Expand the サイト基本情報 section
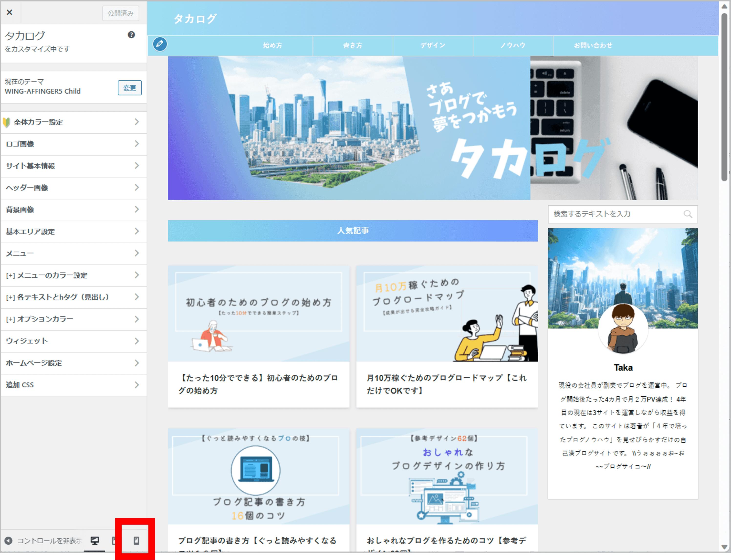The height and width of the screenshot is (560, 731). (74, 166)
